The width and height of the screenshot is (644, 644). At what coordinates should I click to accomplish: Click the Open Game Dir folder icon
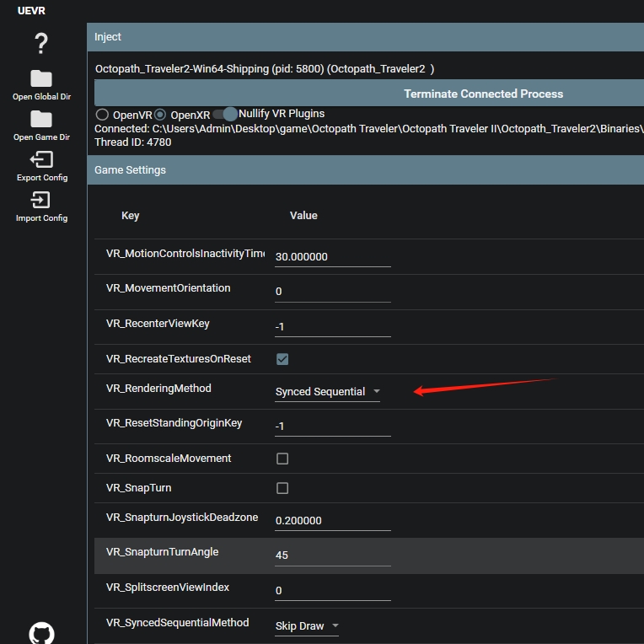point(41,119)
